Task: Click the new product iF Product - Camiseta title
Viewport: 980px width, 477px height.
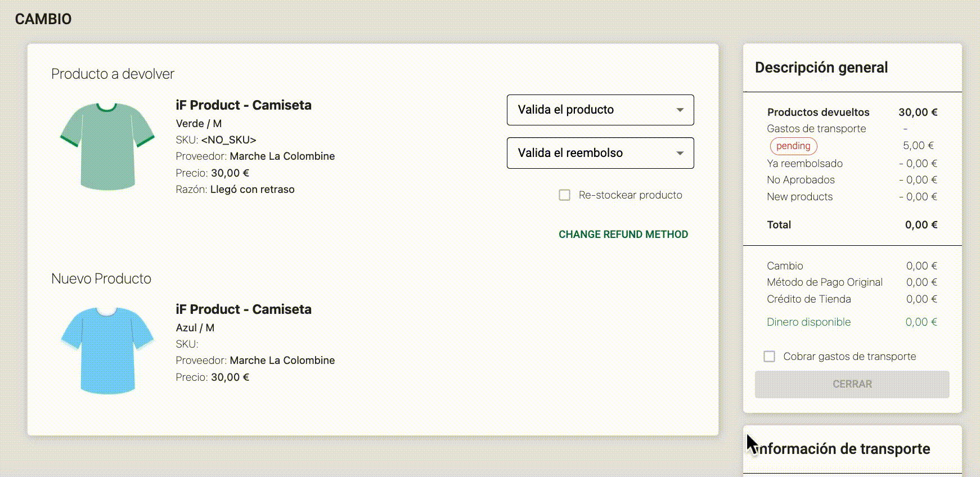Action: click(x=244, y=309)
